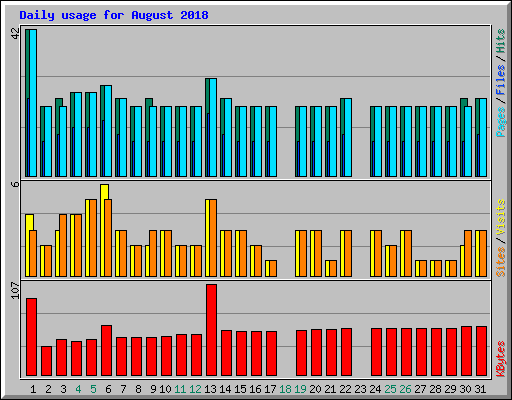Click day label '22' on the axis

click(345, 389)
